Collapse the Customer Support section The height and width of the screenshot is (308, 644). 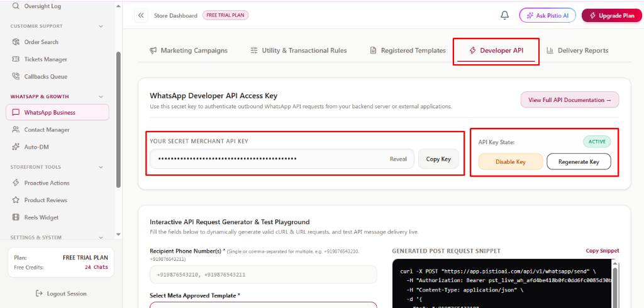pyautogui.click(x=101, y=26)
